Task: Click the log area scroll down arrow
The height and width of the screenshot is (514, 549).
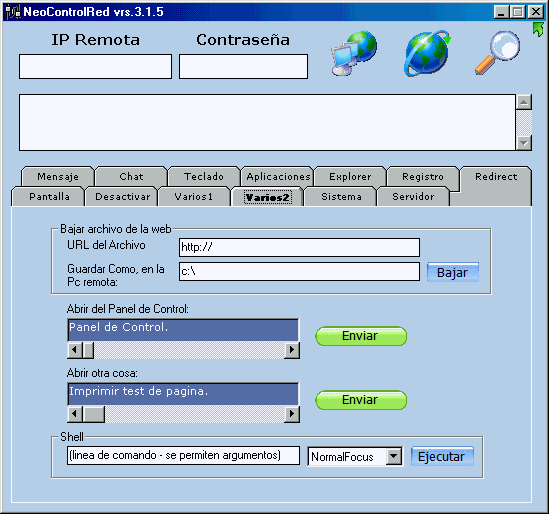Action: 524,143
